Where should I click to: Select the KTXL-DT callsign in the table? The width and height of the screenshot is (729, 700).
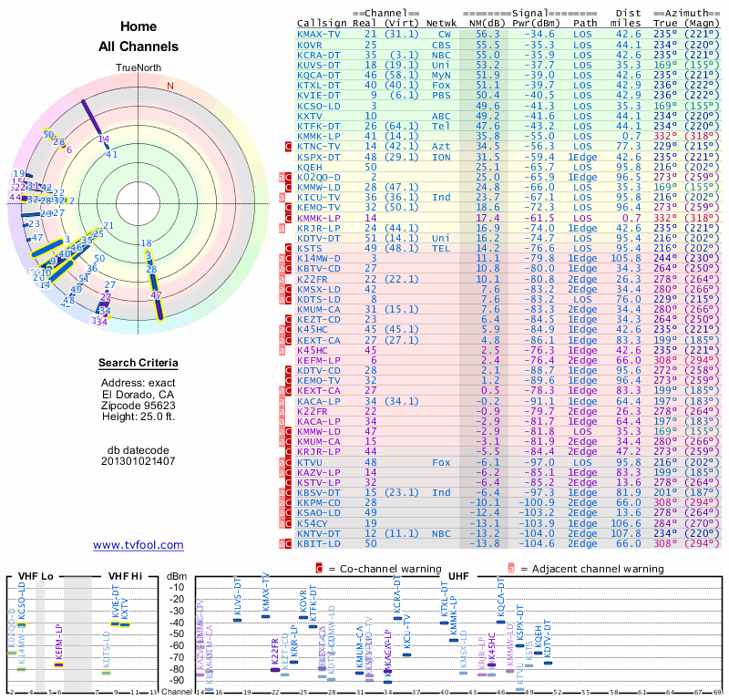[319, 85]
